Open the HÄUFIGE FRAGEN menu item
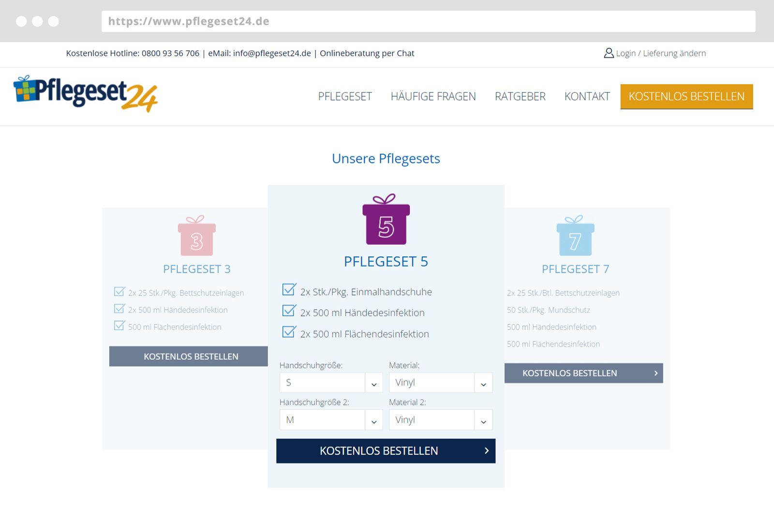This screenshot has width=774, height=532. (433, 97)
